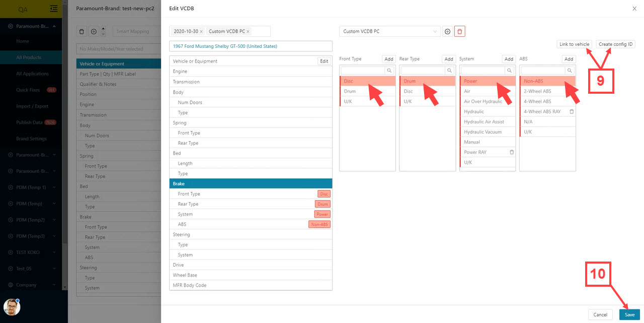Viewport: 644px width, 323px height.
Task: Go to Home in sidebar
Action: coord(23,41)
